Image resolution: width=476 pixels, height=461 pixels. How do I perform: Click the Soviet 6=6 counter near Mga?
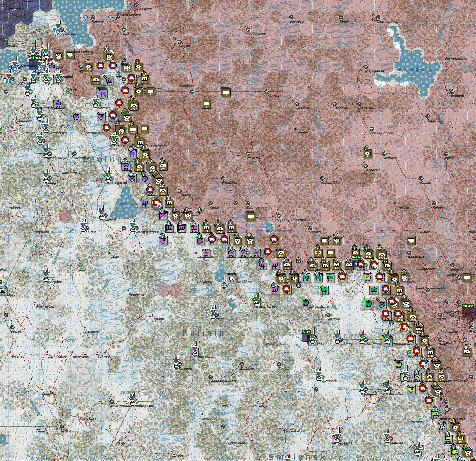coord(89,67)
